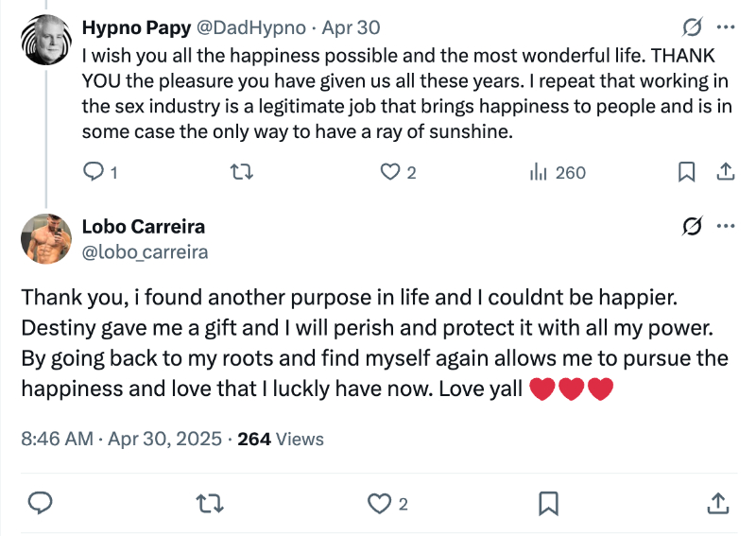Reply to Hypno Papy's tweet
The height and width of the screenshot is (536, 756).
pos(94,172)
